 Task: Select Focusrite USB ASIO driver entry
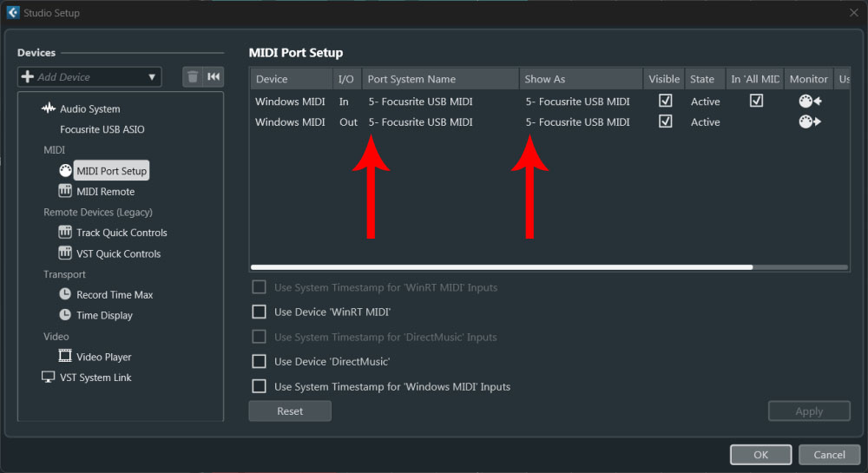pos(102,129)
